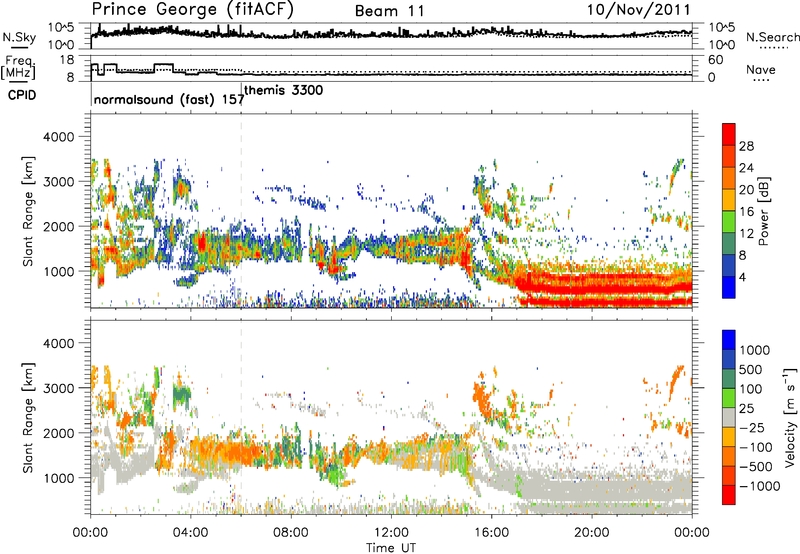Click the 'N.Sky' legend label
This screenshot has width=800, height=554.
point(19,37)
